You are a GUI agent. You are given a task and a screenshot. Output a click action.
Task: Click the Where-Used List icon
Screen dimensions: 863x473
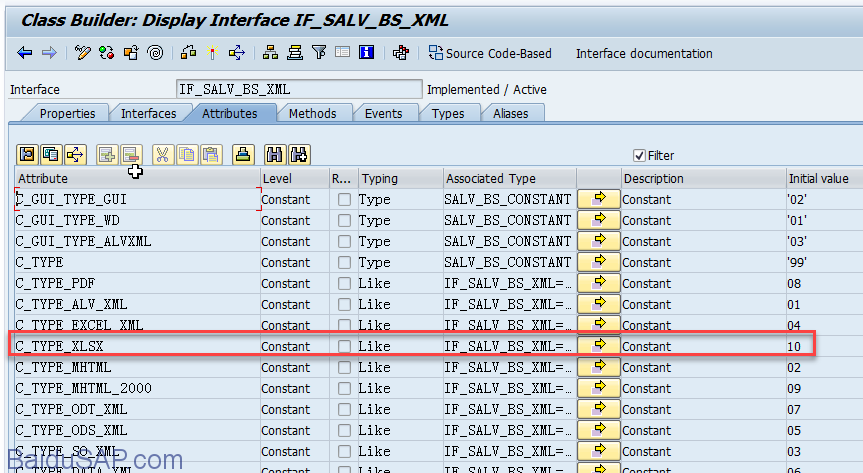[x=237, y=53]
